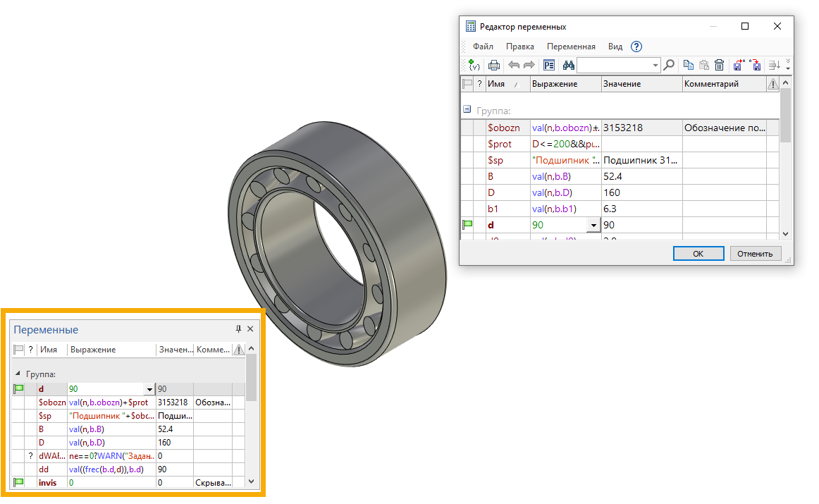Screen dimensions: 819x504
Task: Pin the Переменные panel
Action: pos(238,329)
